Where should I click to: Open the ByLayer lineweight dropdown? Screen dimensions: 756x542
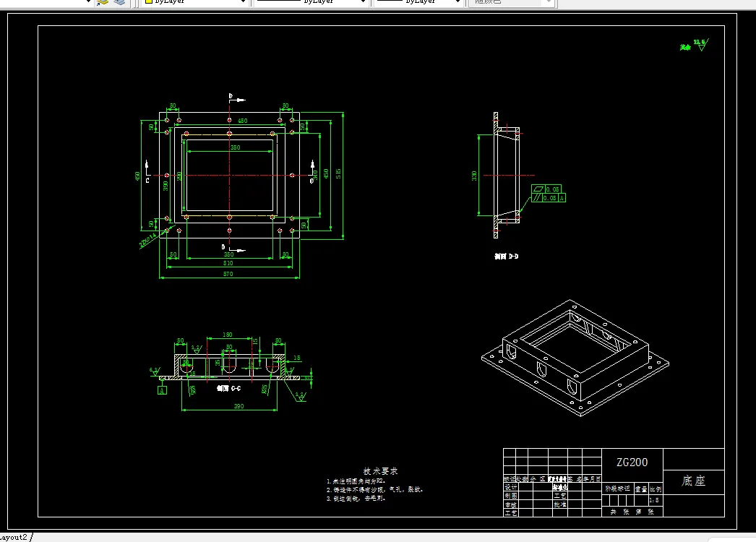(458, 2)
